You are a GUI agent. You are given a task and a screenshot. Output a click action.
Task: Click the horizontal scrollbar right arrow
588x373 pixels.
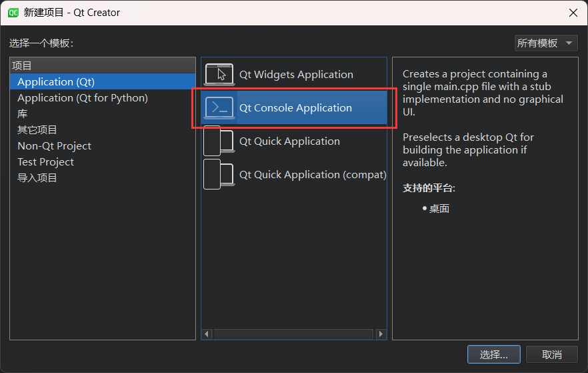381,334
